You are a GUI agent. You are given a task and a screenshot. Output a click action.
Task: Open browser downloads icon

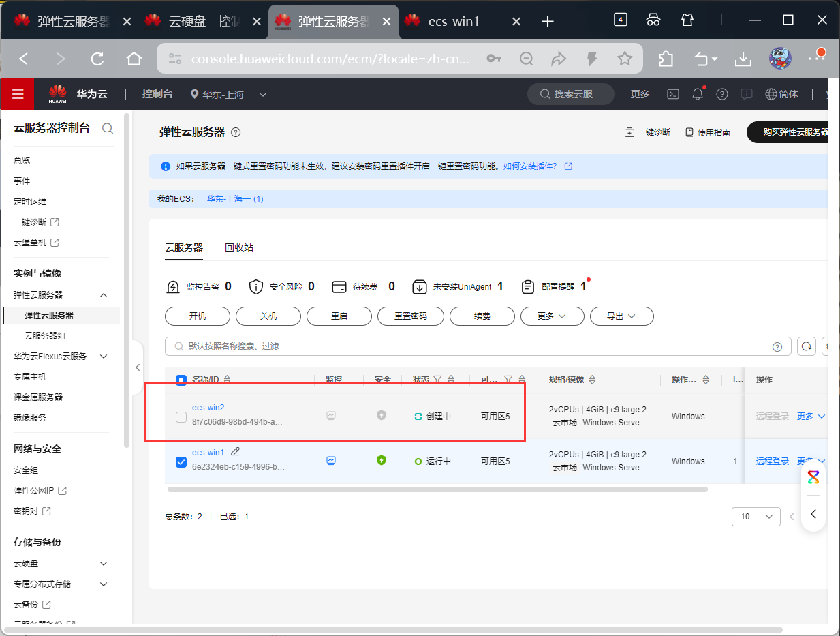tap(743, 59)
